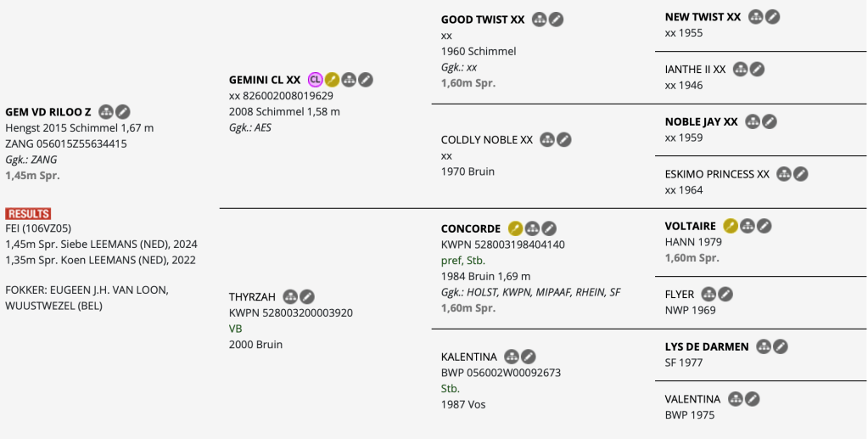868x439 pixels.
Task: Click the edit pencil beside Valentina
Action: tap(753, 399)
